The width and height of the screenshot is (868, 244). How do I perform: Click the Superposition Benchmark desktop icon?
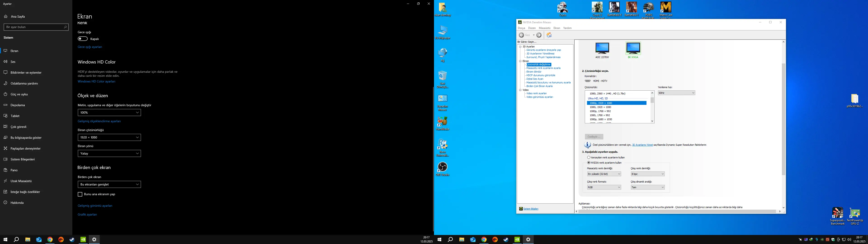pos(838,216)
